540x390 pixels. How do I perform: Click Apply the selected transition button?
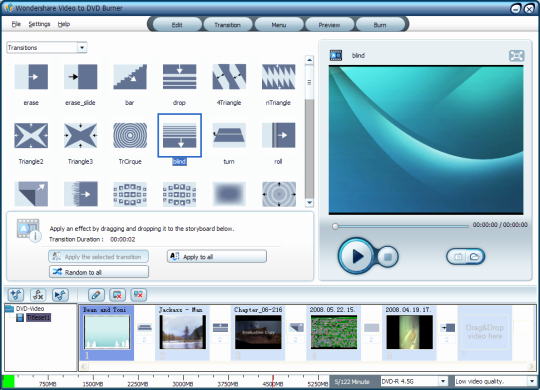coord(98,257)
